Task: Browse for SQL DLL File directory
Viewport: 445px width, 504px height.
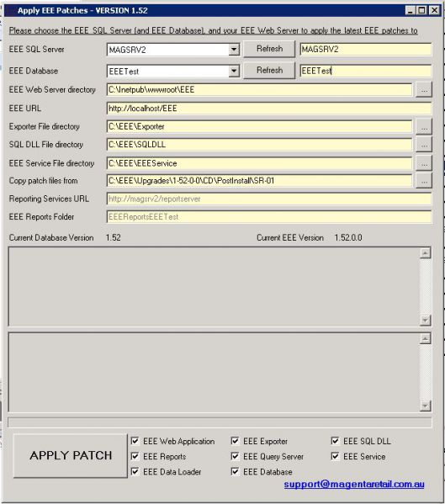Action: (x=424, y=145)
